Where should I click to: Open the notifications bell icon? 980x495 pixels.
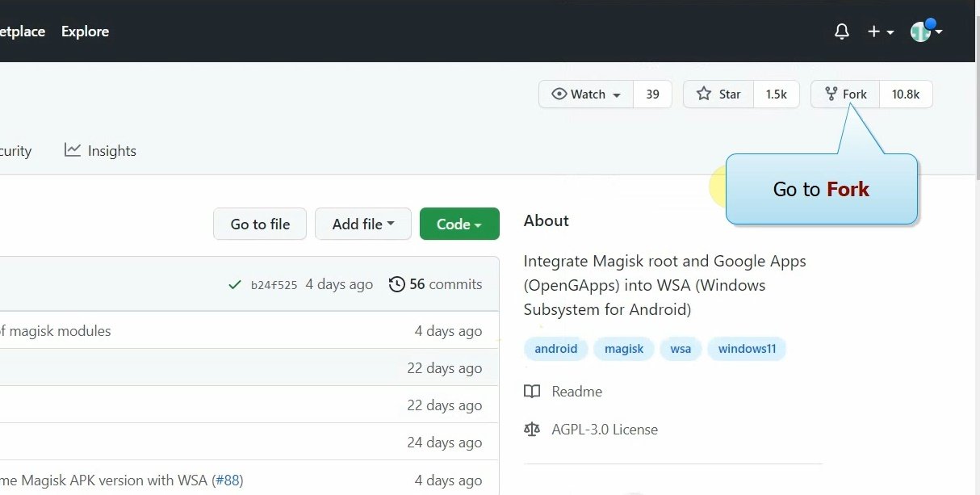click(841, 31)
